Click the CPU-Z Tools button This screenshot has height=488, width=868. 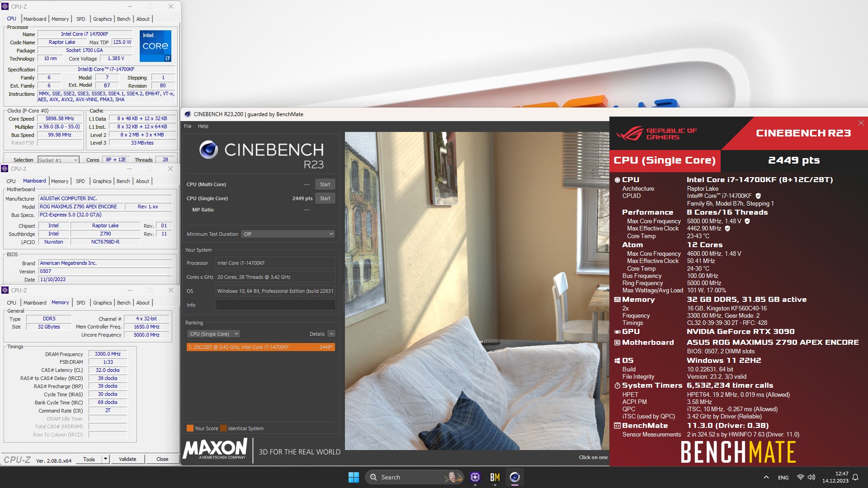(89, 459)
